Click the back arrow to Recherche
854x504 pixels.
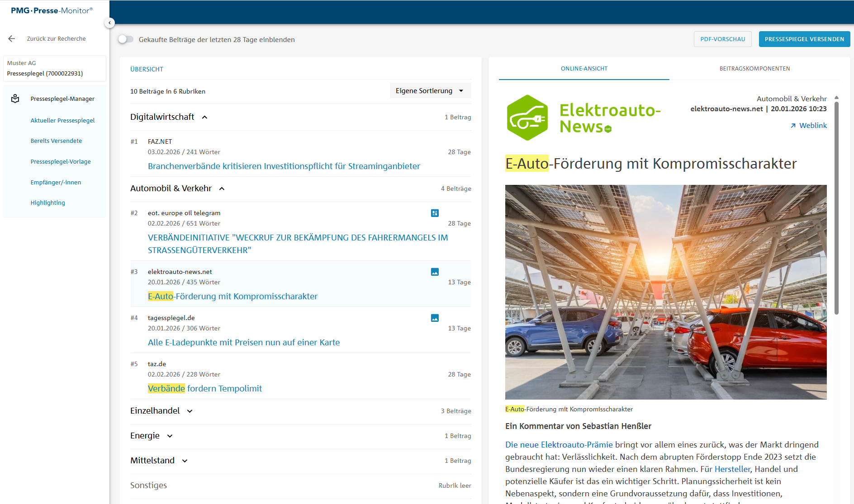coord(12,39)
